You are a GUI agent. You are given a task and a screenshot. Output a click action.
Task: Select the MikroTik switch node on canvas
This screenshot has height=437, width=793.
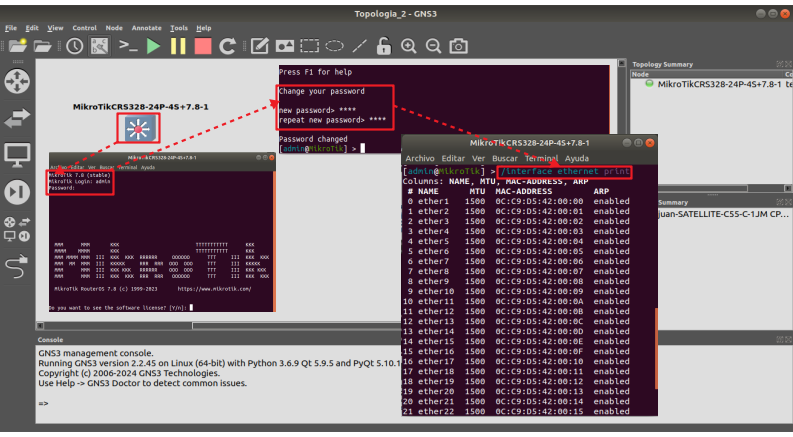[139, 128]
